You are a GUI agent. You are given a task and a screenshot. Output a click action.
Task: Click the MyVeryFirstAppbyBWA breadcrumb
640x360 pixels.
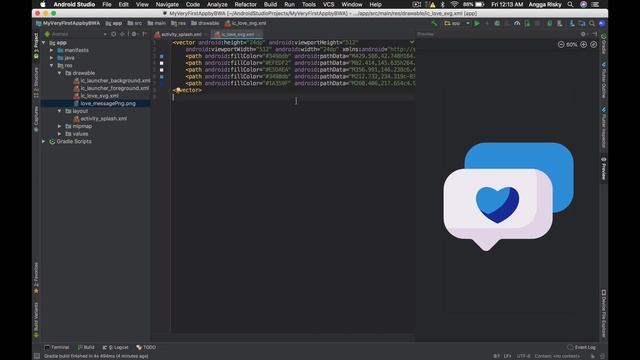point(68,24)
